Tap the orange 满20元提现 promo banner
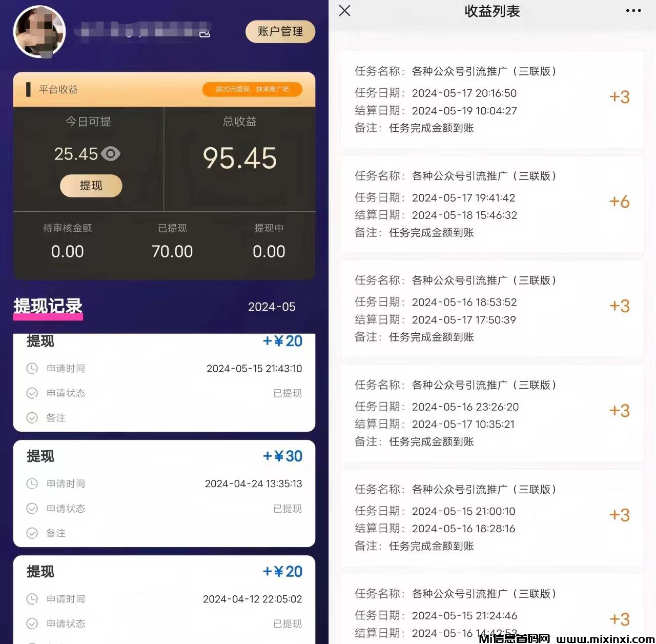This screenshot has height=644, width=656. pos(252,89)
